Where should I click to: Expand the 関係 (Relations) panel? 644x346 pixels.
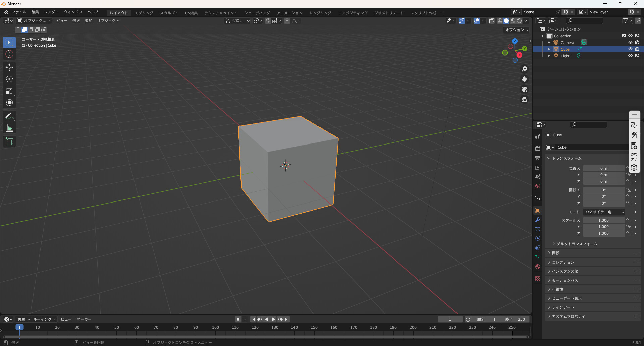click(x=593, y=253)
